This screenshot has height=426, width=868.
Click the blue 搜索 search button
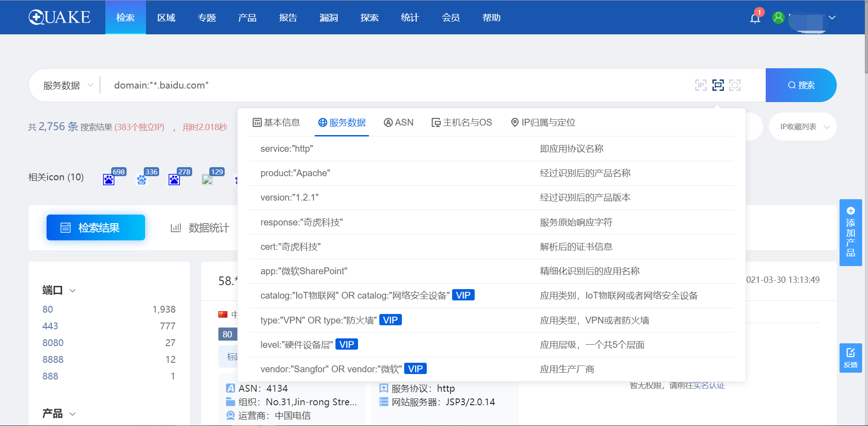(801, 85)
